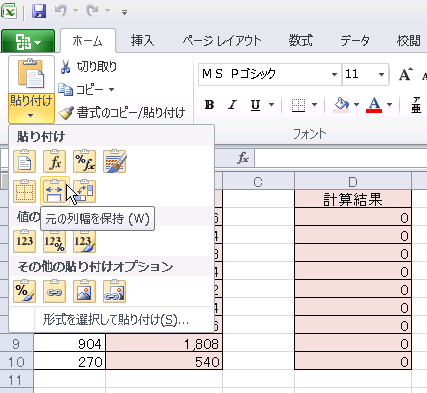Open the 数式 tab

coord(301,41)
